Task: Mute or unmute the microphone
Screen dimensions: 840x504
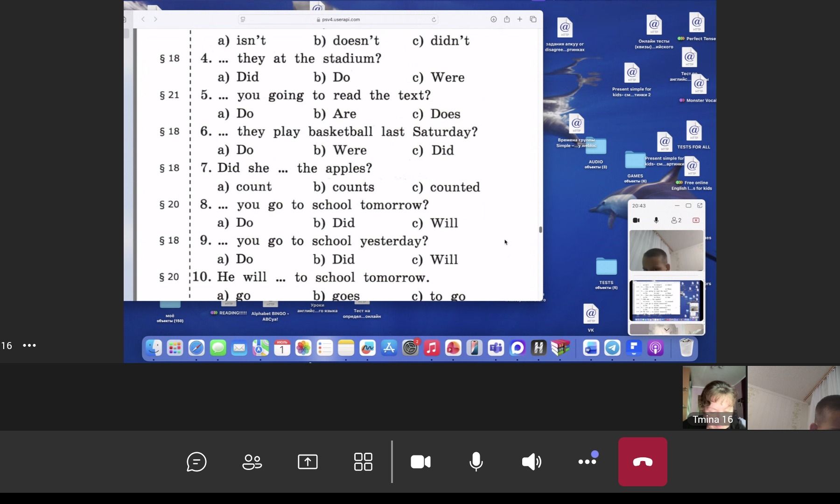Action: [x=476, y=462]
